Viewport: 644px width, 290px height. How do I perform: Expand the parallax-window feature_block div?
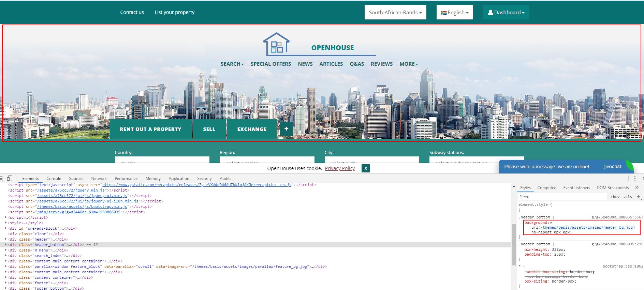click(x=6, y=266)
